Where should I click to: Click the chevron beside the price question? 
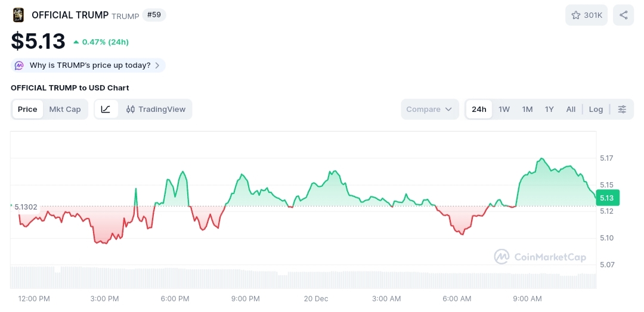[x=157, y=65]
